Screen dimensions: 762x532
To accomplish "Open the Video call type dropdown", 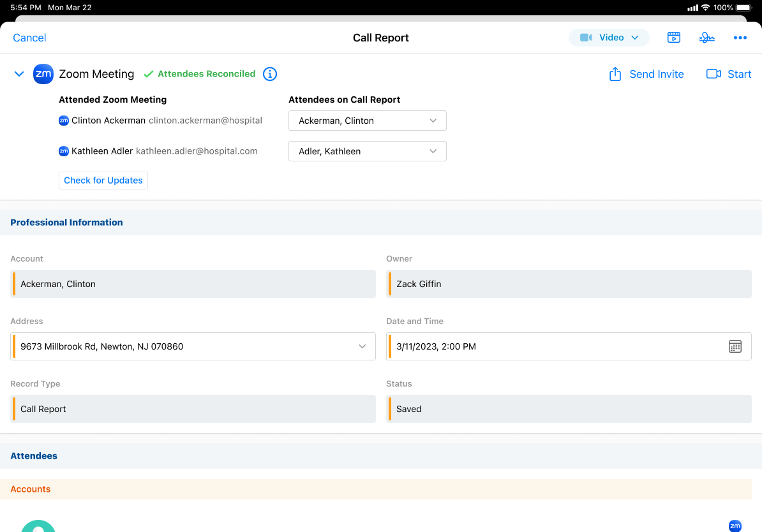I will tap(609, 38).
